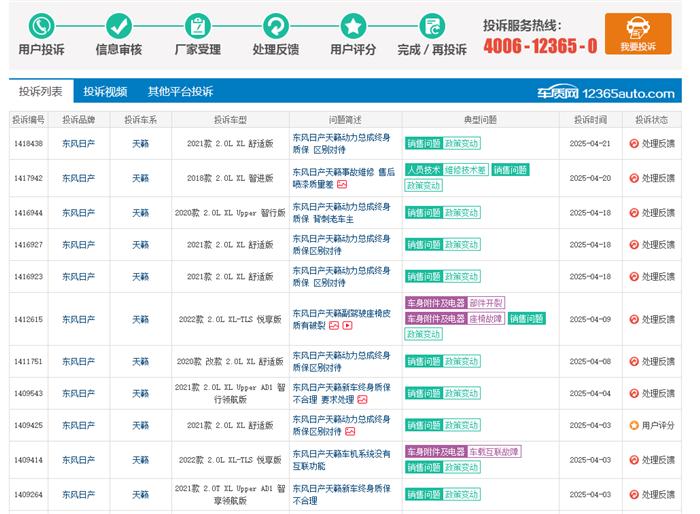Click the orange 我要投诉 car button
Image resolution: width=700 pixels, height=514 pixels.
click(x=638, y=33)
